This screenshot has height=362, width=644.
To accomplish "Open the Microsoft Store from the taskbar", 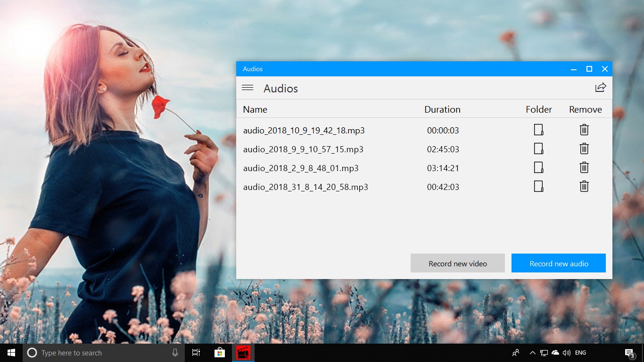I will 220,353.
